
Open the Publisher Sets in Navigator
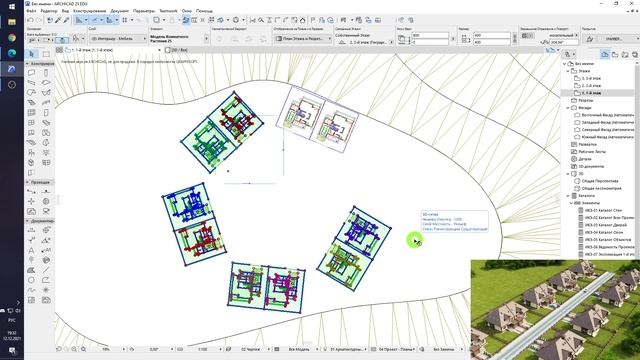tap(635, 54)
